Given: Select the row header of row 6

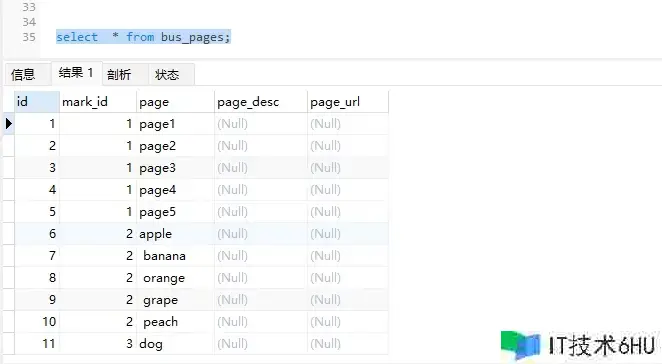Looking at the screenshot, I should tap(8, 234).
